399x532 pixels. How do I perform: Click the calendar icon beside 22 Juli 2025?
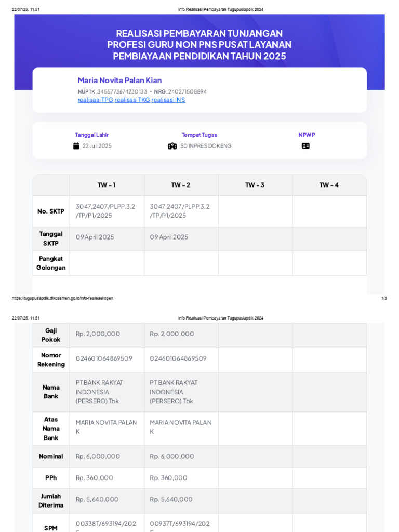tap(76, 146)
